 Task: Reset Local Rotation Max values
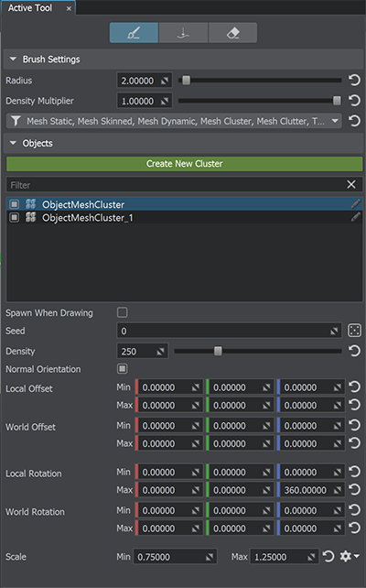(x=354, y=490)
